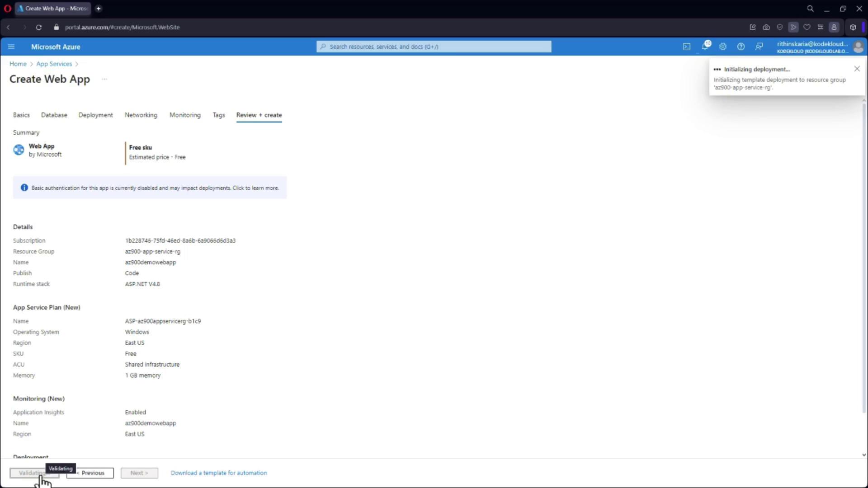Open the Monitoring tab
This screenshot has width=868, height=488.
click(x=185, y=115)
